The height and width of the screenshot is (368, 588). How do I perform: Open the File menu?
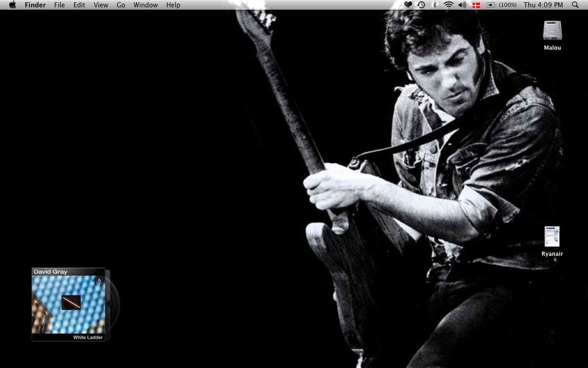[59, 5]
